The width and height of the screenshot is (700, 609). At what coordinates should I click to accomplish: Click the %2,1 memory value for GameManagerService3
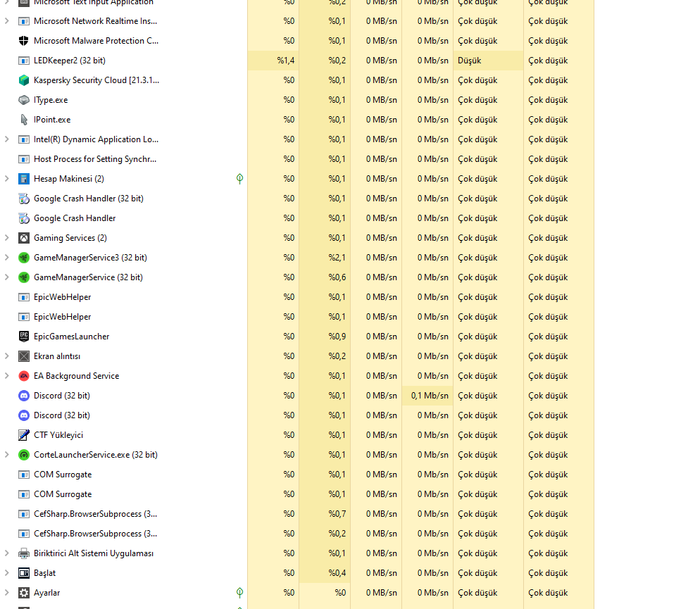pos(337,258)
